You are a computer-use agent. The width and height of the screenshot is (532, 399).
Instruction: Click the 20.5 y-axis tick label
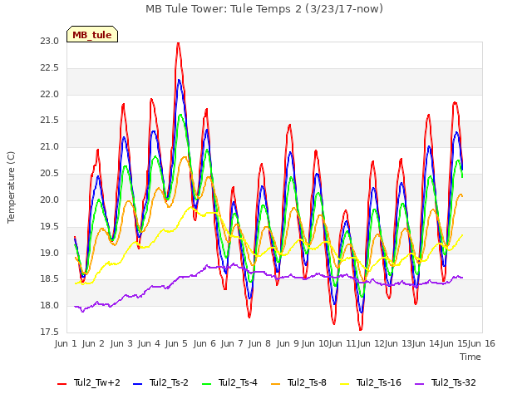pyautogui.click(x=50, y=174)
